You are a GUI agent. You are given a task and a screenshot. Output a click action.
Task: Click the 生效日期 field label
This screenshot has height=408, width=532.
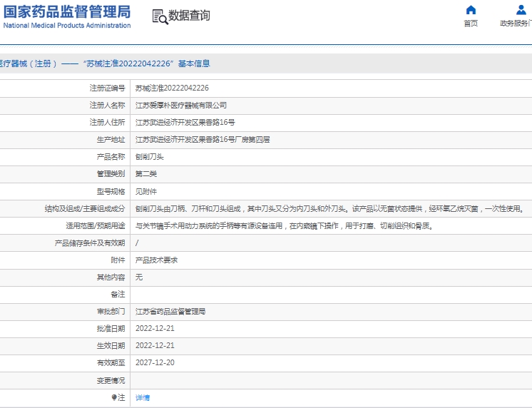click(111, 345)
